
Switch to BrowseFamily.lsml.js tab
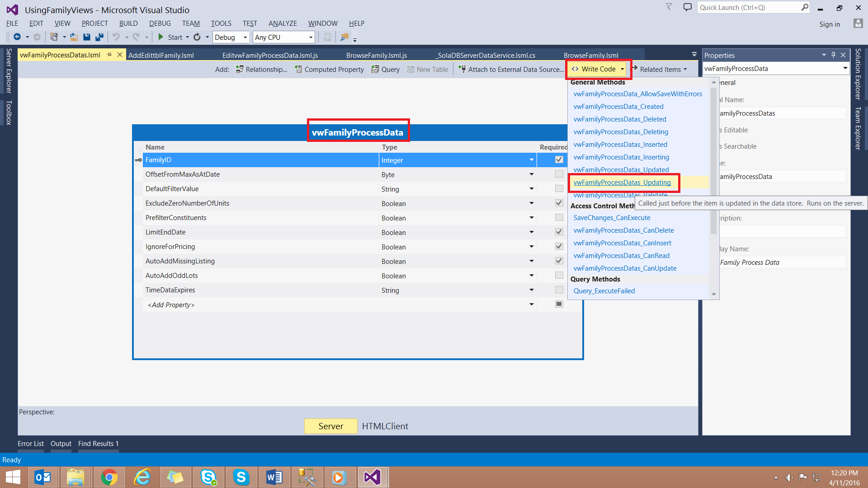[x=377, y=55]
